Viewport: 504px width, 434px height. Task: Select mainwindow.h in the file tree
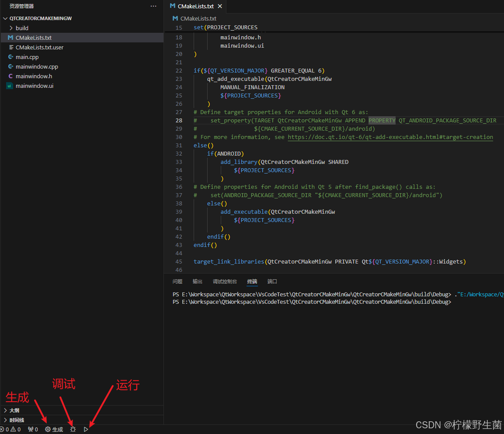34,76
